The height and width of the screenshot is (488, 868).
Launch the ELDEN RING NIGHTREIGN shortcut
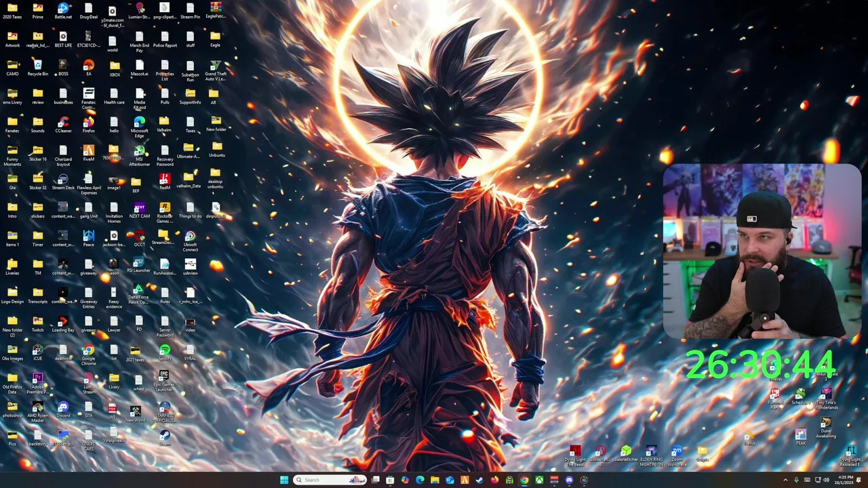pos(652,456)
